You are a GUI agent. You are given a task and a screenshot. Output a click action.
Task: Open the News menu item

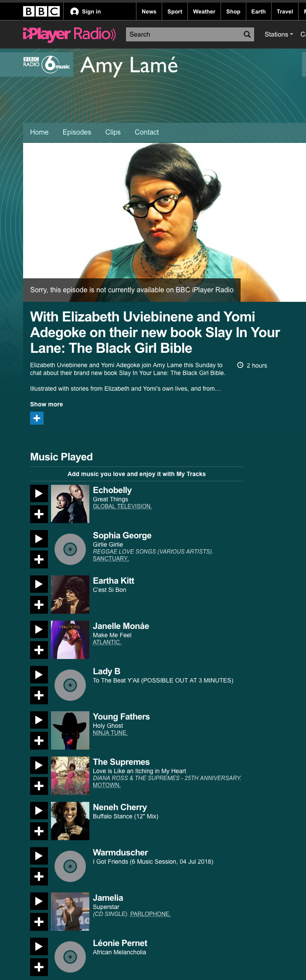coord(149,11)
